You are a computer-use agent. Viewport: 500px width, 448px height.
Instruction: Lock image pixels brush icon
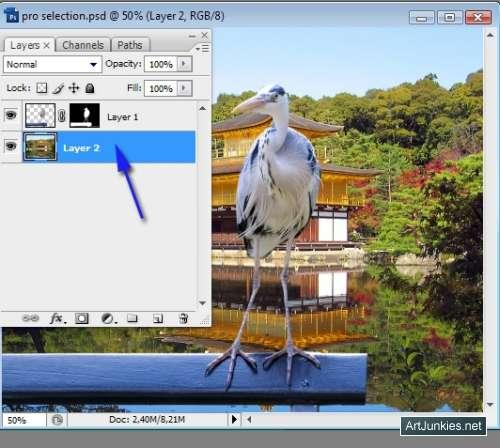click(58, 88)
